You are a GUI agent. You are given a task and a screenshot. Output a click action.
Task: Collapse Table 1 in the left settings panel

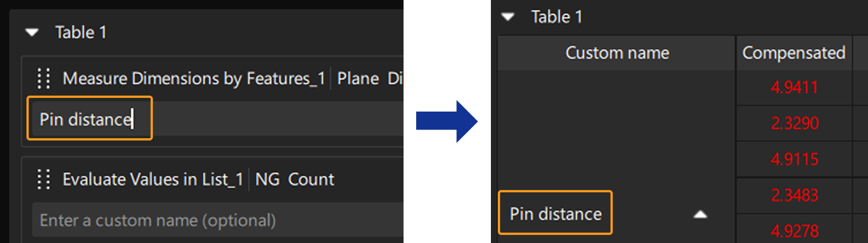pyautogui.click(x=32, y=33)
